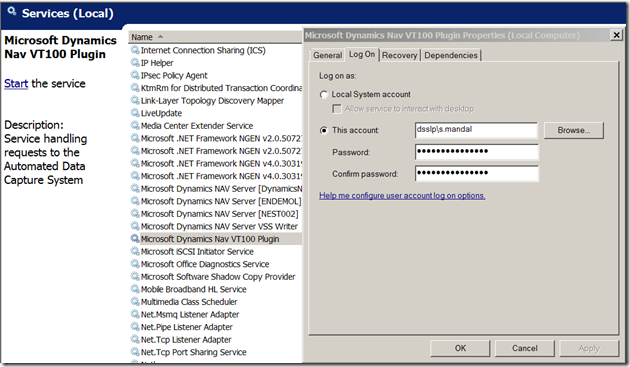Click gear icon beside Nav VT100 Plugin row
This screenshot has height=367, width=630.
pyautogui.click(x=135, y=239)
